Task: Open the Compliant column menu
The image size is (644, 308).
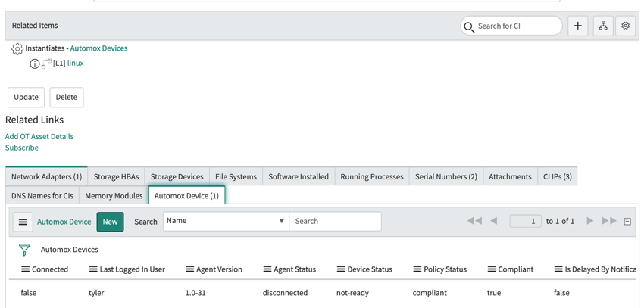Action: pos(492,269)
